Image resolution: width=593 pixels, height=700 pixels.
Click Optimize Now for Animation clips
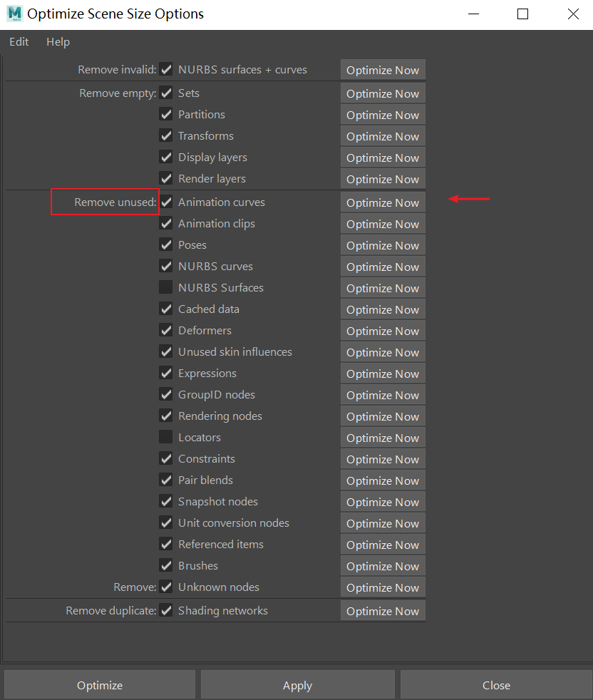383,224
